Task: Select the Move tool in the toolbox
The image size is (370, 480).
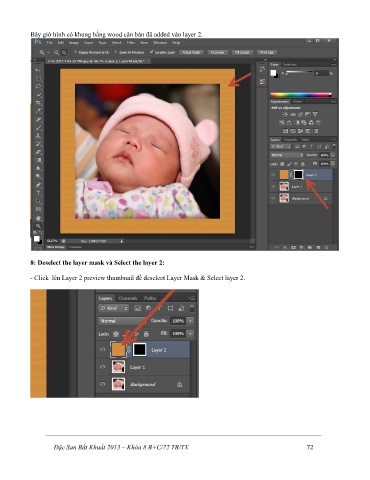Action: 38,70
